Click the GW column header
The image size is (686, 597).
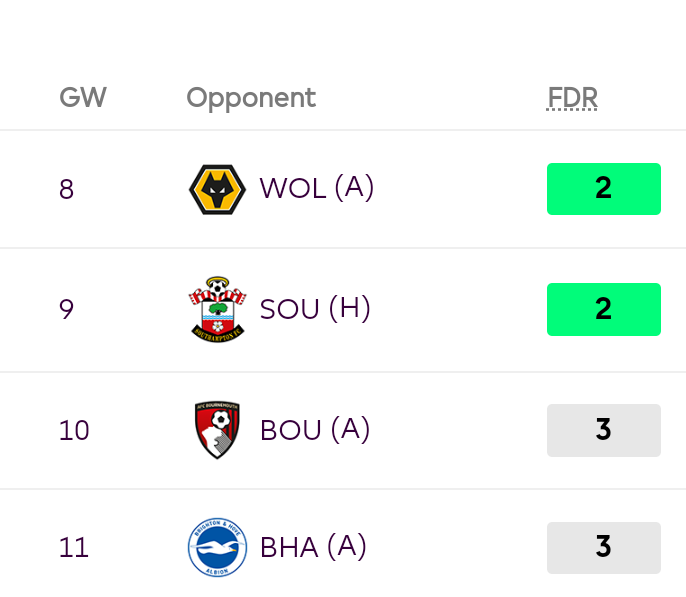[83, 97]
